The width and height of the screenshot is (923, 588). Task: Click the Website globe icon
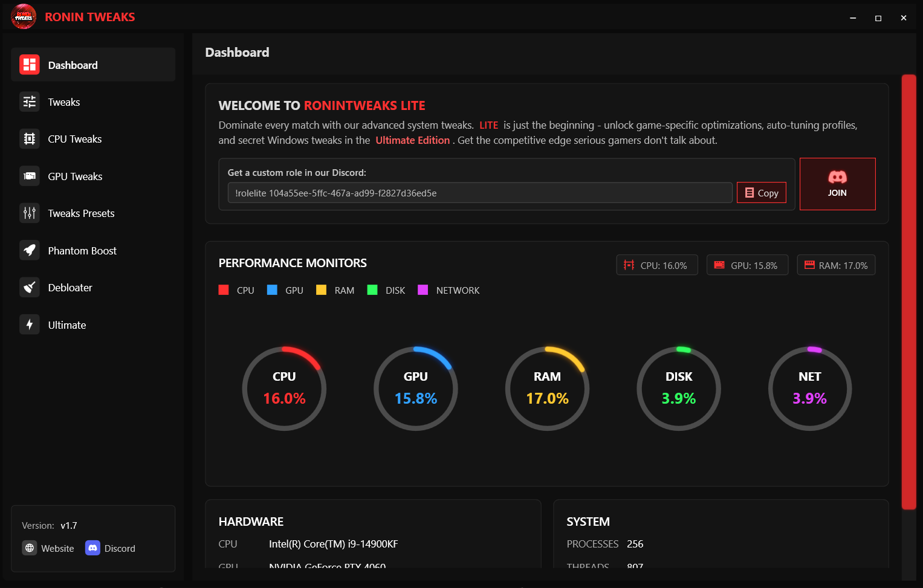point(30,548)
